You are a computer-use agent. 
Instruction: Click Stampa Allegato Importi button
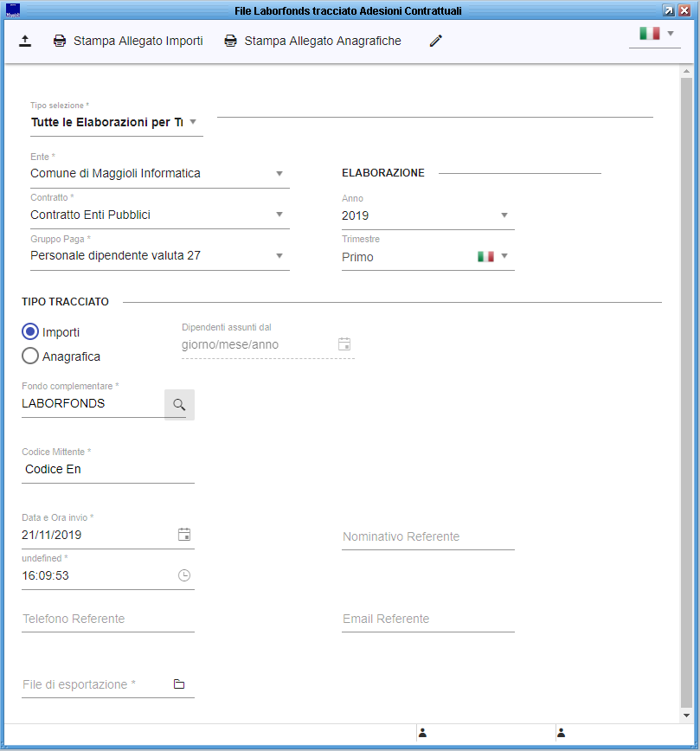[x=128, y=41]
